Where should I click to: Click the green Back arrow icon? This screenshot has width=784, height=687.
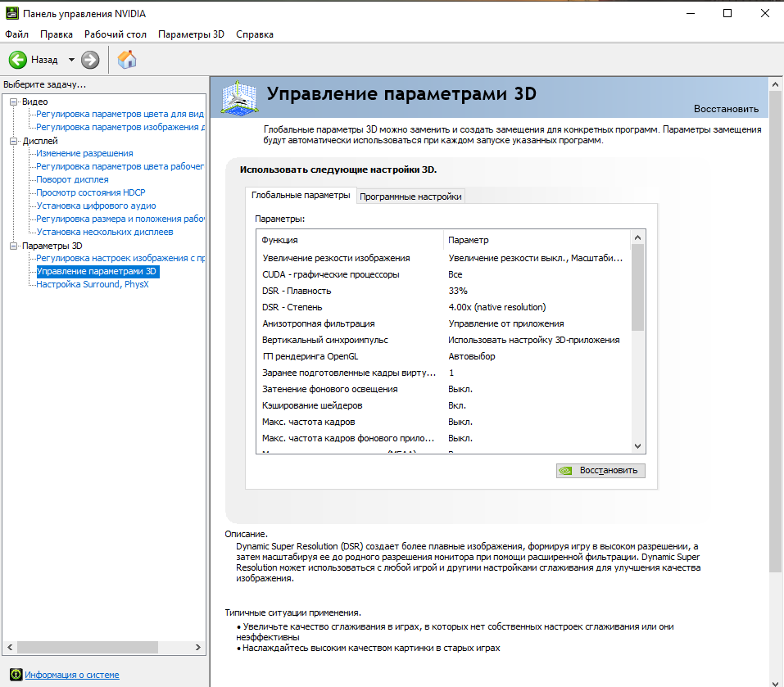click(x=18, y=60)
